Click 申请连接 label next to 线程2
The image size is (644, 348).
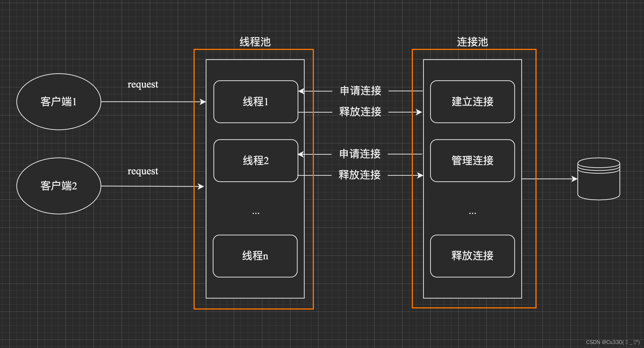click(x=360, y=154)
